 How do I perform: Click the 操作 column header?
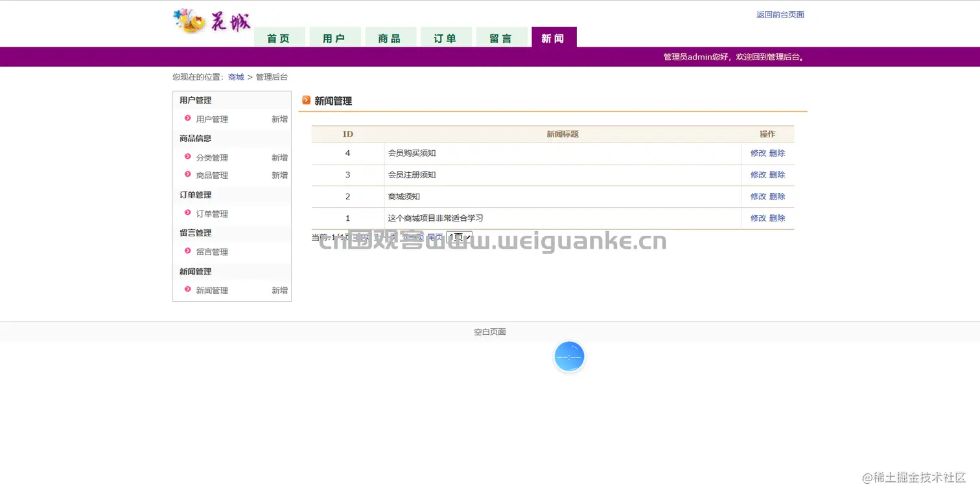767,134
